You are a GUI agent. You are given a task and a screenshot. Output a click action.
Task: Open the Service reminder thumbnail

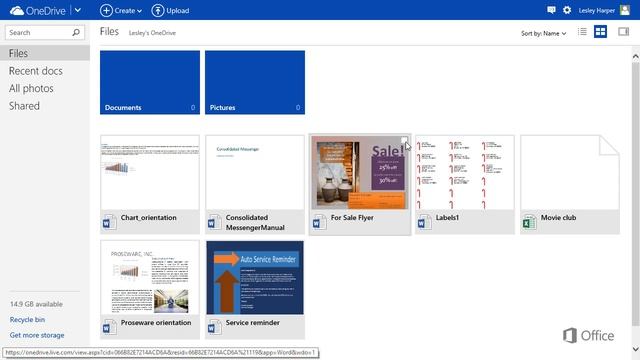click(x=255, y=278)
